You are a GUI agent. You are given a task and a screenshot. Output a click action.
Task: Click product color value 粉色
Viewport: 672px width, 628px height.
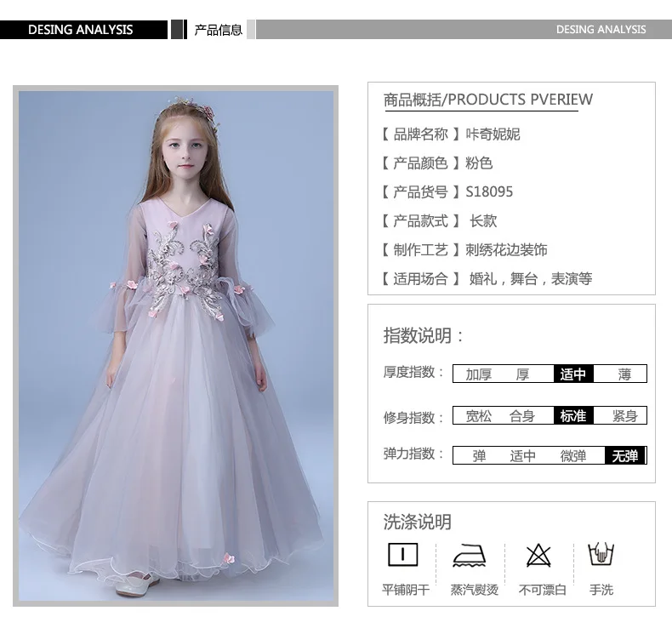[479, 163]
